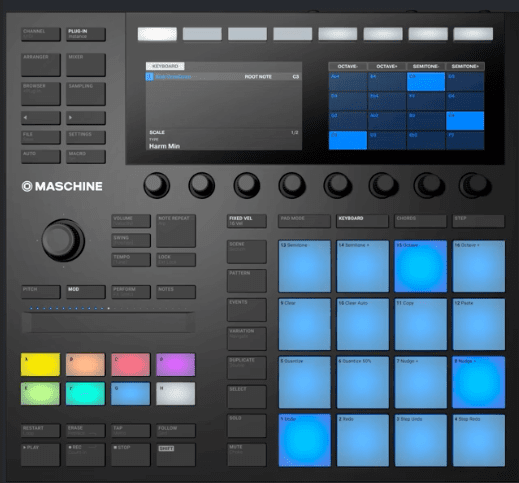519x483 pixels.
Task: Open SETTINGS
Action: tap(86, 137)
